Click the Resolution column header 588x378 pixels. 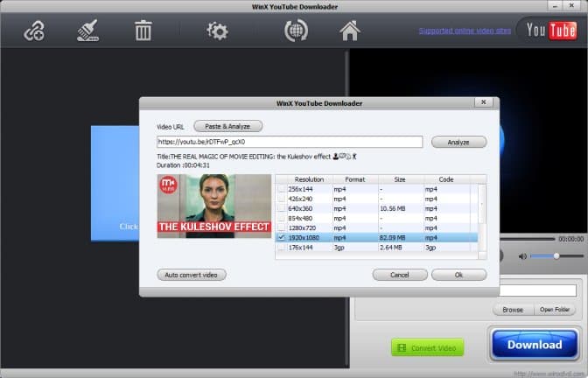click(x=310, y=179)
